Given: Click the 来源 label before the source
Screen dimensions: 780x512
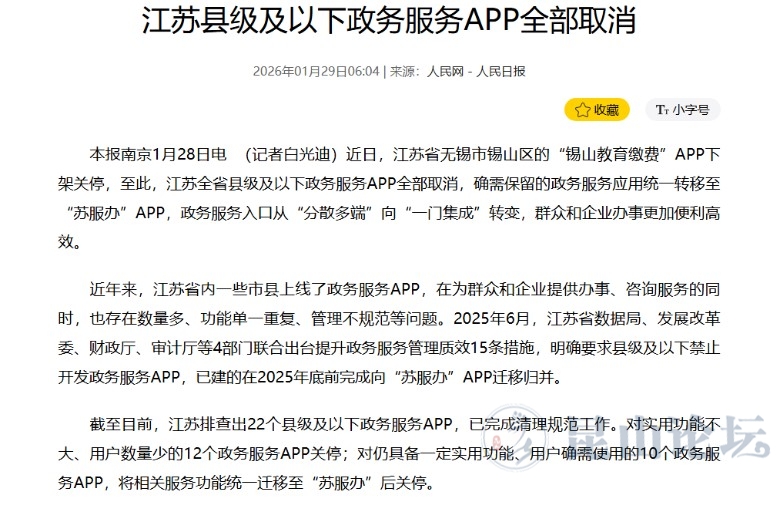Looking at the screenshot, I should tap(403, 71).
